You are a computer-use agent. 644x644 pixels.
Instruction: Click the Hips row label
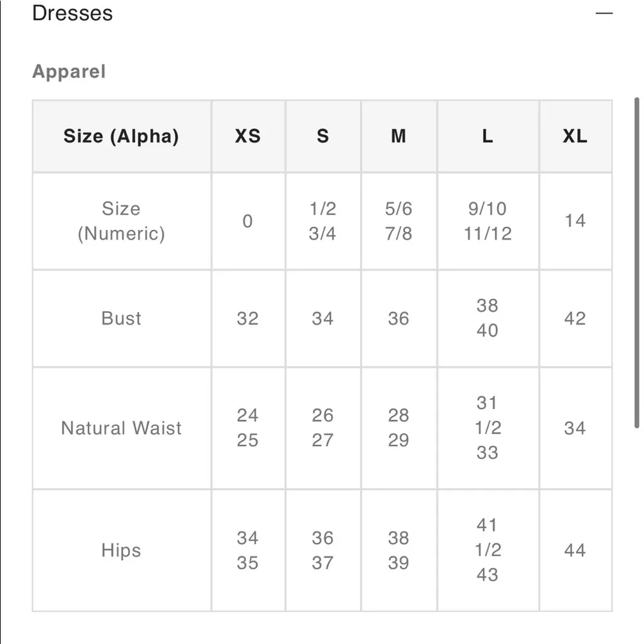coord(121,551)
